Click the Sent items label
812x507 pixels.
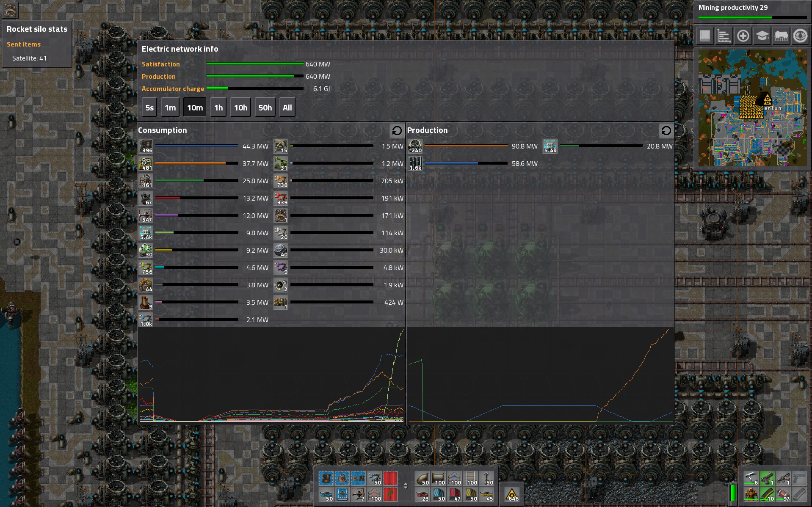24,44
